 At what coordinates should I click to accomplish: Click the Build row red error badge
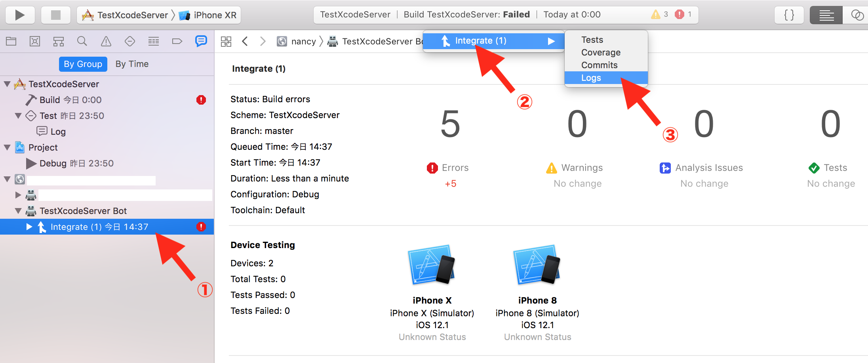pos(201,100)
